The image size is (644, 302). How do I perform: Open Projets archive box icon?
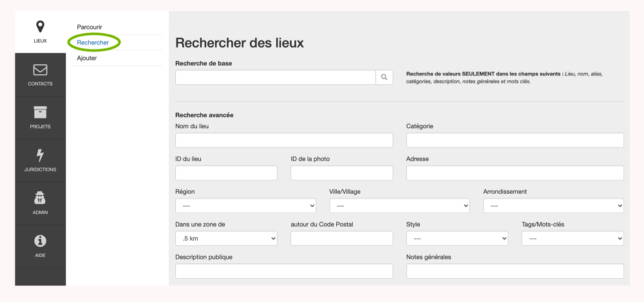click(x=40, y=112)
